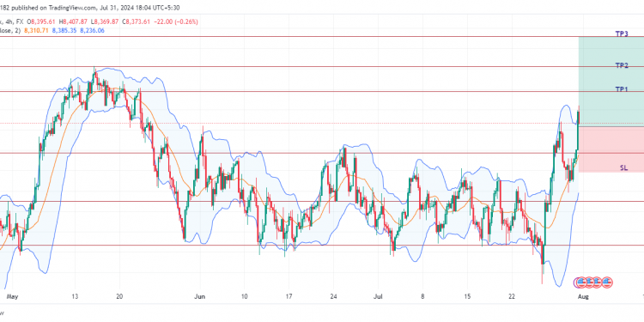Viewport: 644px width, 322px height.
Task: Select the SL stop-loss label
Action: coord(623,167)
